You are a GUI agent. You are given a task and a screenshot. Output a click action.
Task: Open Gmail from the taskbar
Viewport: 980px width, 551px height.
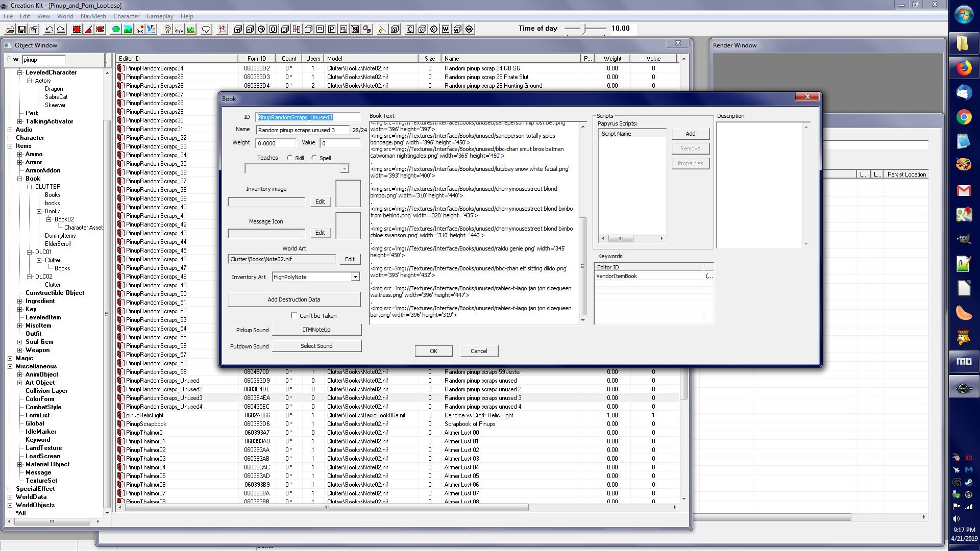[964, 190]
